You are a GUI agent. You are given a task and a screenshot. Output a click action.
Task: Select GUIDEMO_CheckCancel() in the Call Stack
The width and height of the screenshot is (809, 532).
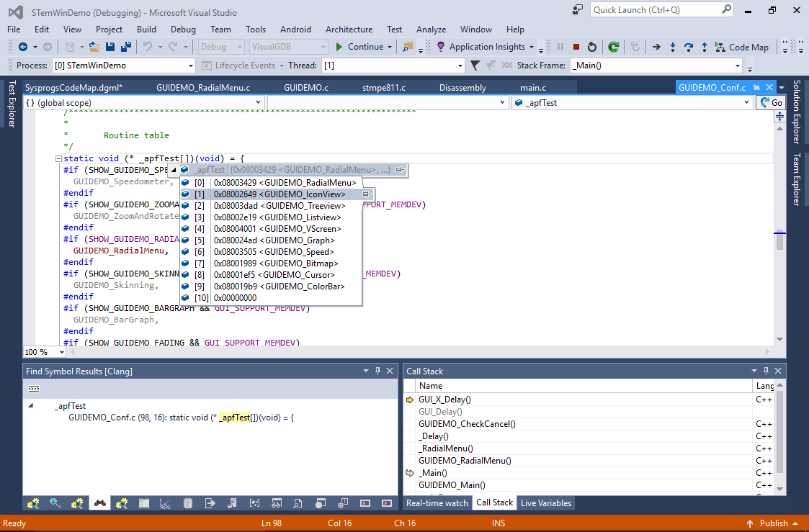467,423
